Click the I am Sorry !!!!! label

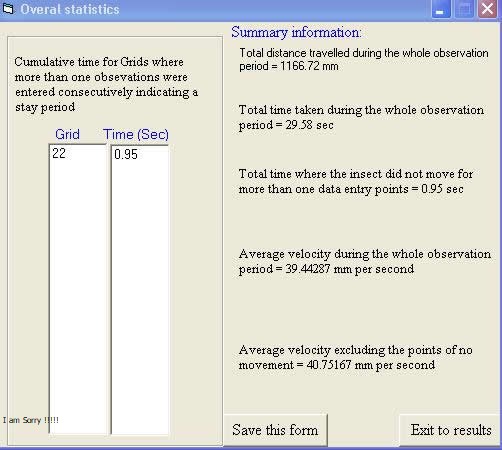(31, 420)
